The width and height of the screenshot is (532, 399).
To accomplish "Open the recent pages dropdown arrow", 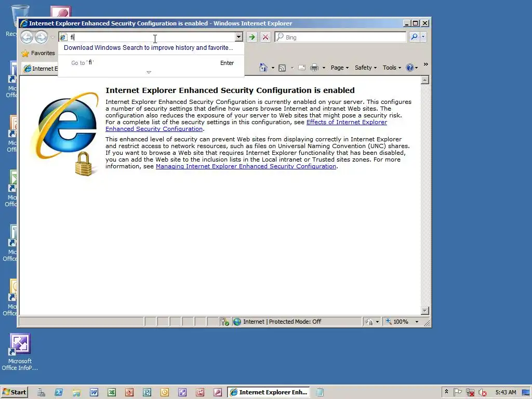I will [52, 37].
